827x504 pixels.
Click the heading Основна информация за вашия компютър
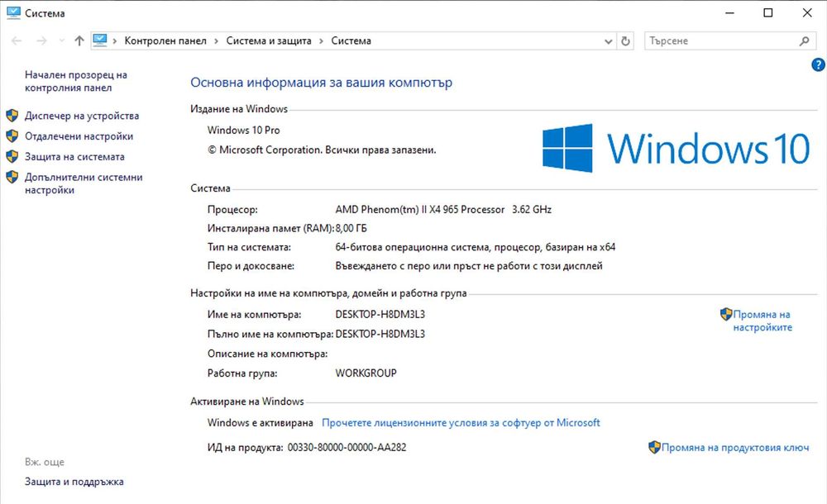[x=321, y=83]
